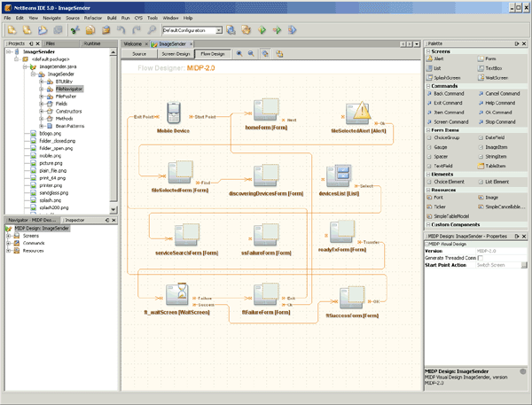The image size is (532, 405).
Task: Expand Screens node in Navigator
Action: pyautogui.click(x=9, y=236)
